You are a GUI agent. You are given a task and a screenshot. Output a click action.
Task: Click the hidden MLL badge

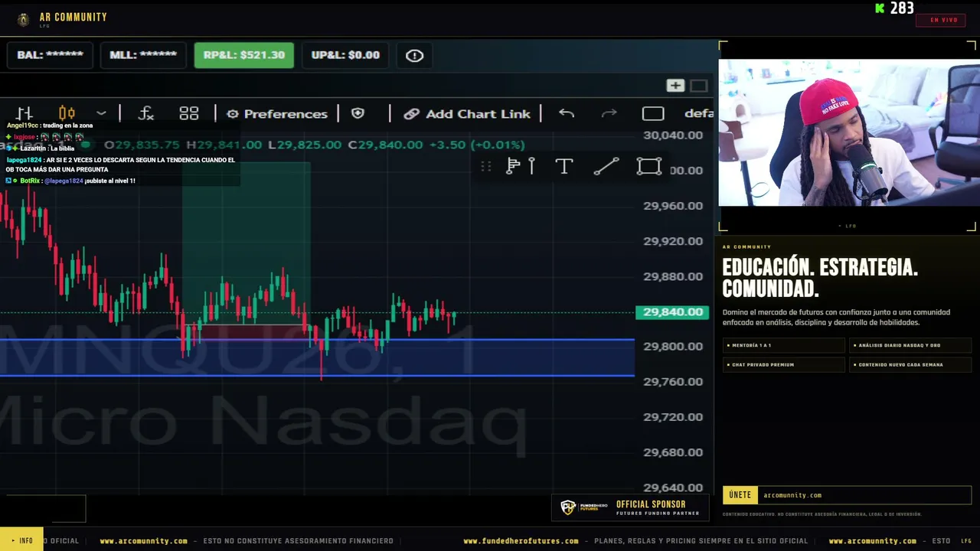(143, 55)
